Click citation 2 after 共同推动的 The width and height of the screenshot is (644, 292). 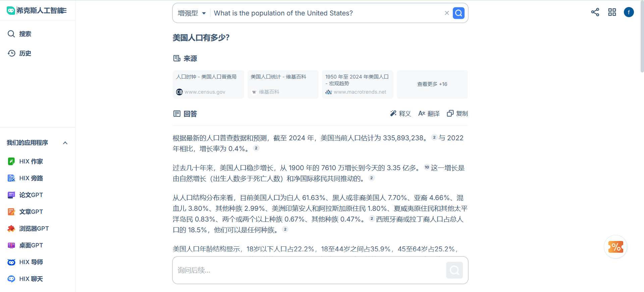(371, 178)
